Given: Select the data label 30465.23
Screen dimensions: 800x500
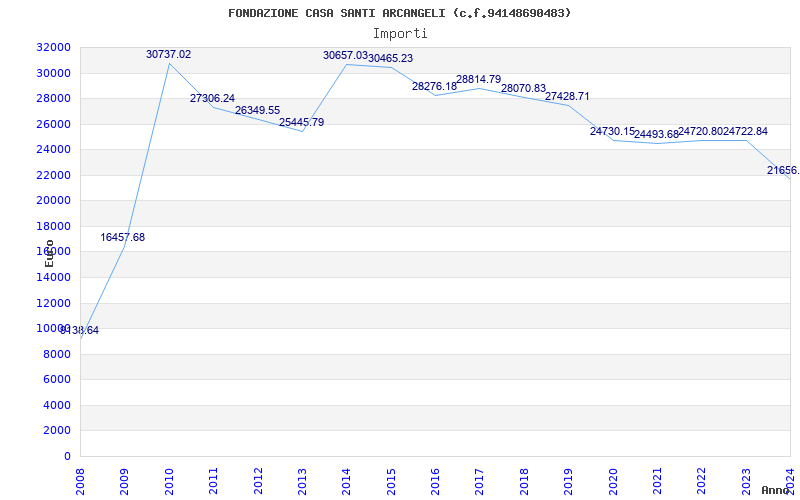Looking at the screenshot, I should (390, 59).
